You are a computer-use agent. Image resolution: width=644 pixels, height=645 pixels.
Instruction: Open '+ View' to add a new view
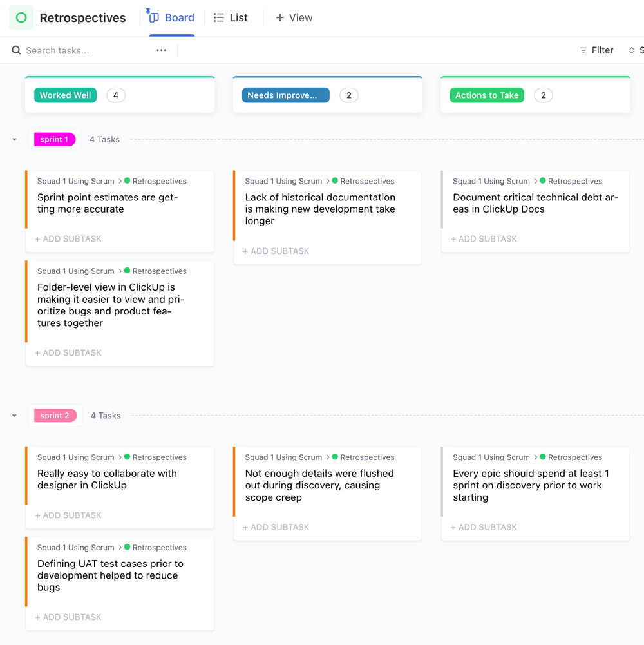[x=294, y=17]
